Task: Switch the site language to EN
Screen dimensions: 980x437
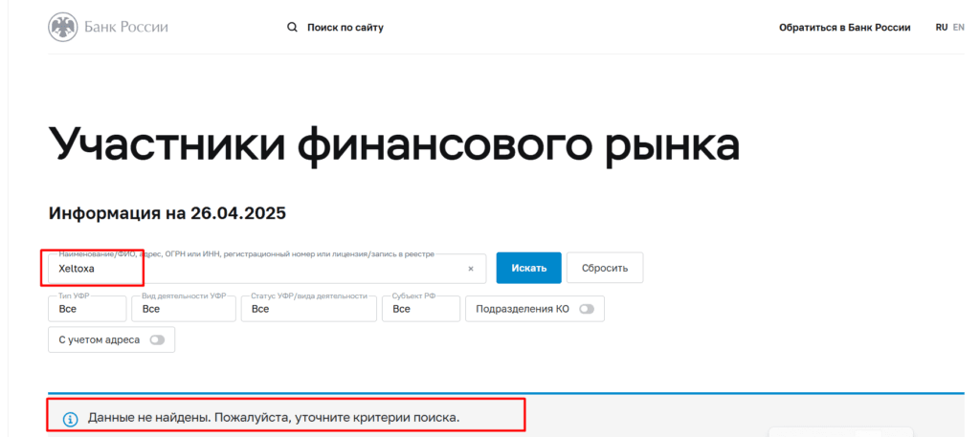Action: click(958, 28)
